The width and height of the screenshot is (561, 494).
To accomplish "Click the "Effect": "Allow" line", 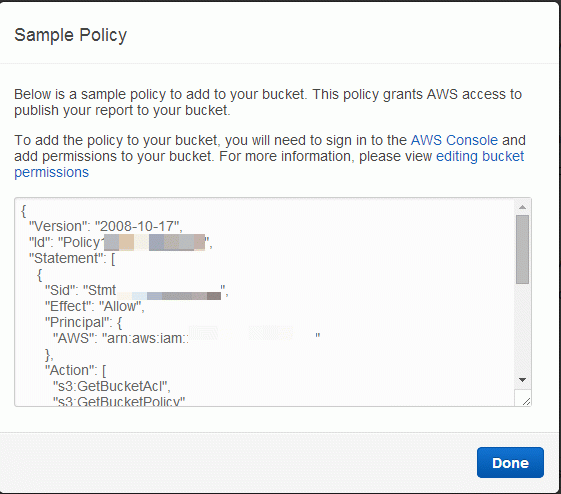I will pos(94,307).
